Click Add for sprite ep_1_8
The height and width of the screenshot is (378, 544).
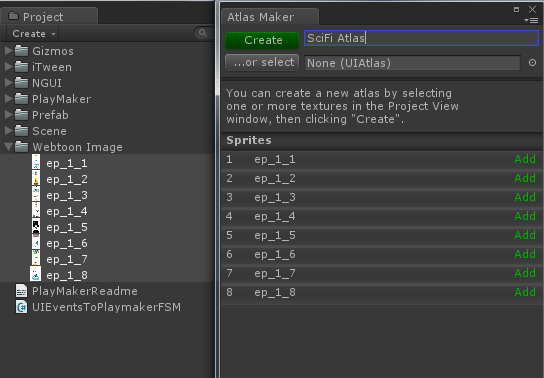click(525, 292)
